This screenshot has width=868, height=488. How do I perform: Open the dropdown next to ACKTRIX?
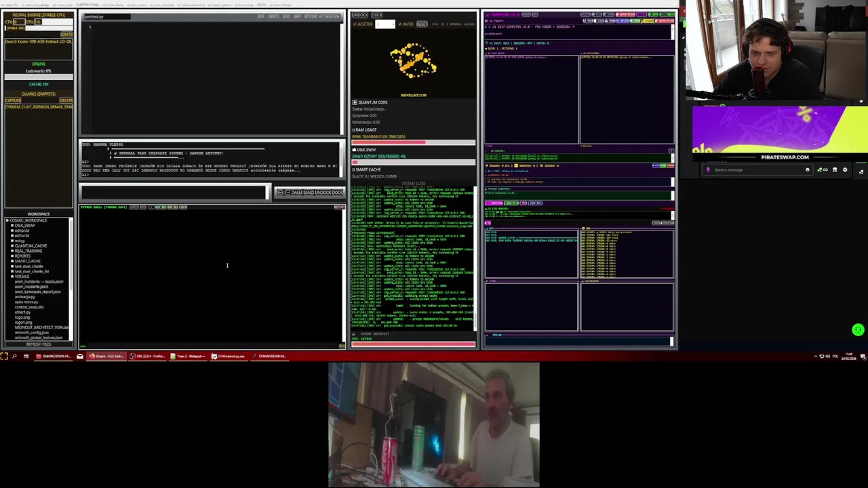coord(385,24)
